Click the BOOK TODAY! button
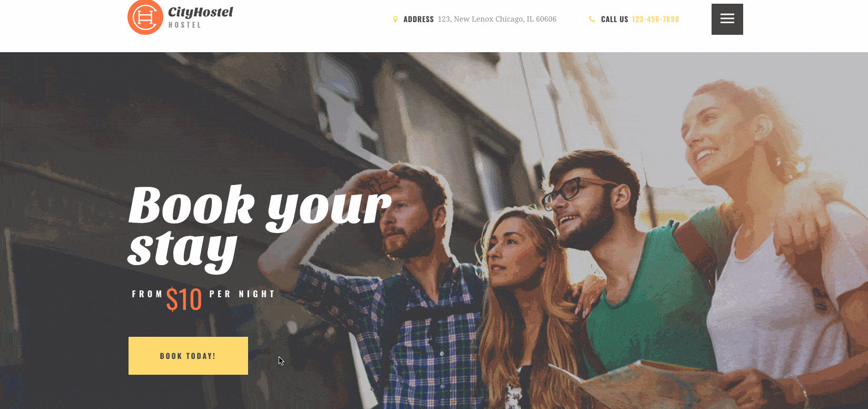This screenshot has width=868, height=409. coord(188,356)
